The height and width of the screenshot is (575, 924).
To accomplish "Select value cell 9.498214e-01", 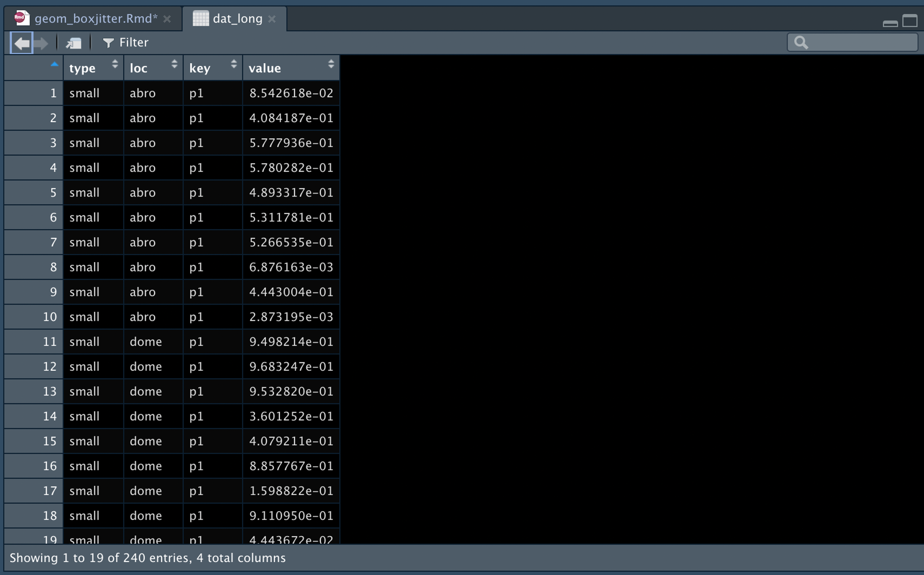I will [291, 342].
